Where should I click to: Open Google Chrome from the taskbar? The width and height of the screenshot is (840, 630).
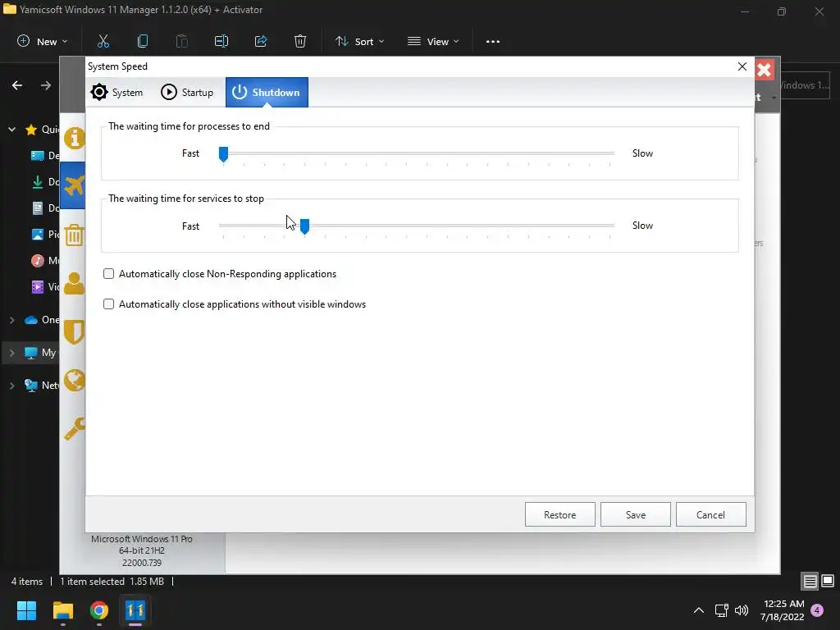click(x=99, y=610)
